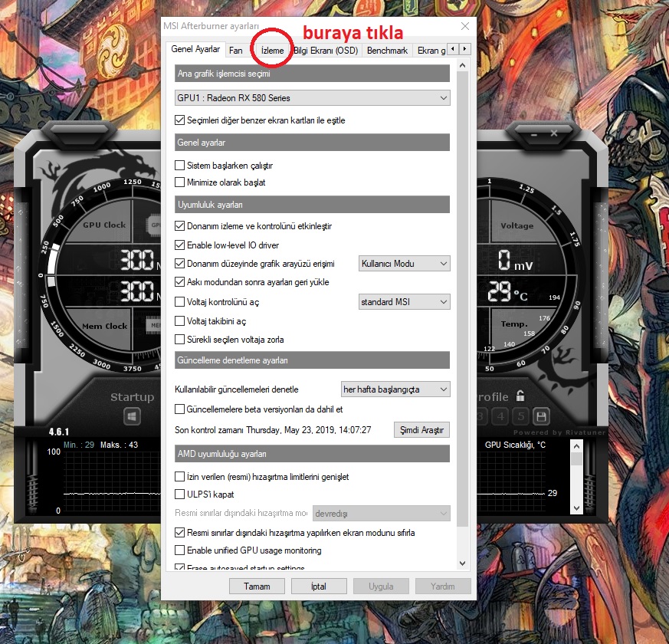Toggle 'Donanım izleme ve kontrolünü etkinleştir'

tap(179, 225)
